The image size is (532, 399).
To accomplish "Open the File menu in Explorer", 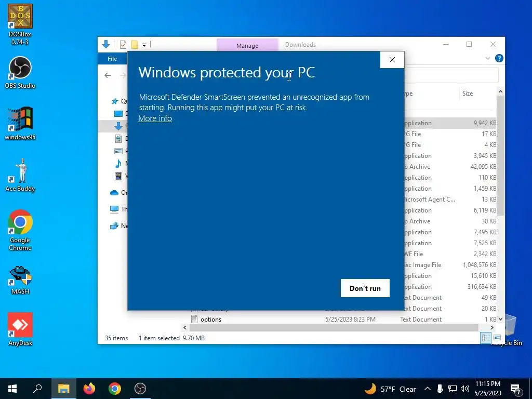I will pos(112,59).
